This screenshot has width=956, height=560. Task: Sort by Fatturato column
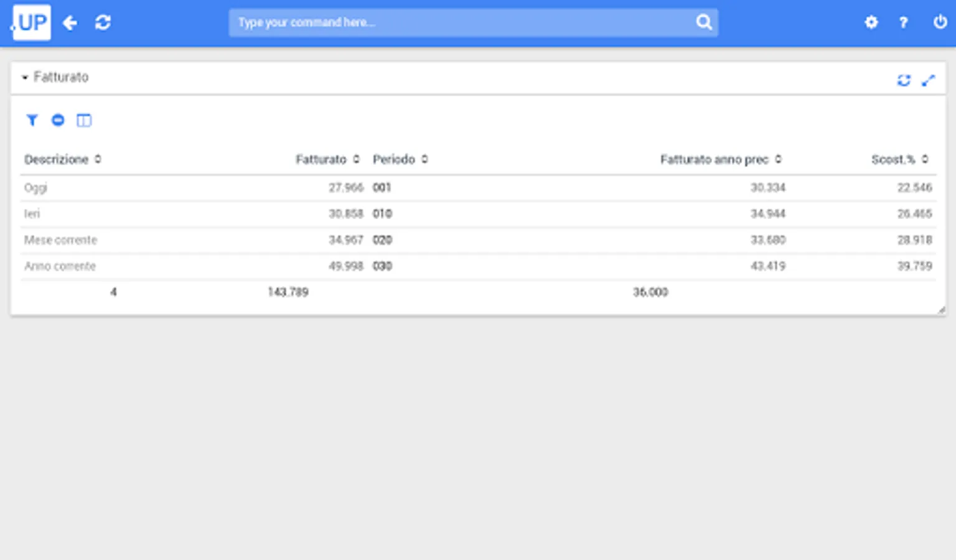pos(356,159)
